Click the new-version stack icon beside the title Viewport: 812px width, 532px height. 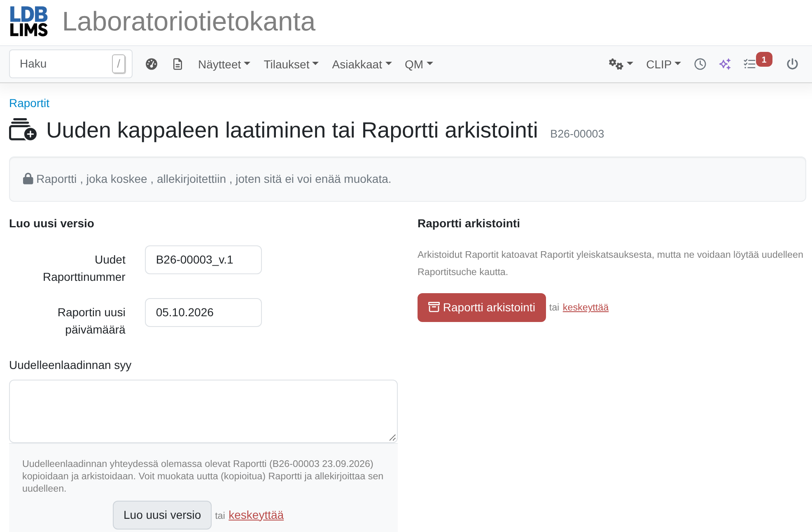click(x=23, y=130)
